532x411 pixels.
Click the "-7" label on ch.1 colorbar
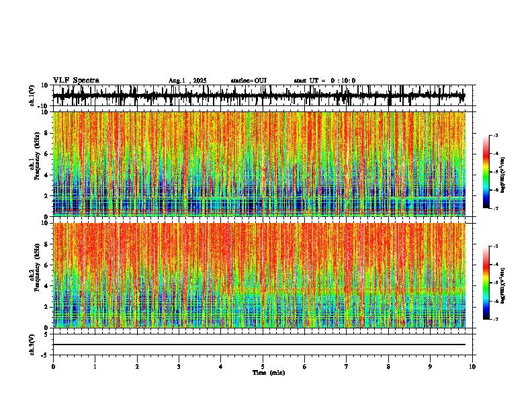click(x=496, y=208)
